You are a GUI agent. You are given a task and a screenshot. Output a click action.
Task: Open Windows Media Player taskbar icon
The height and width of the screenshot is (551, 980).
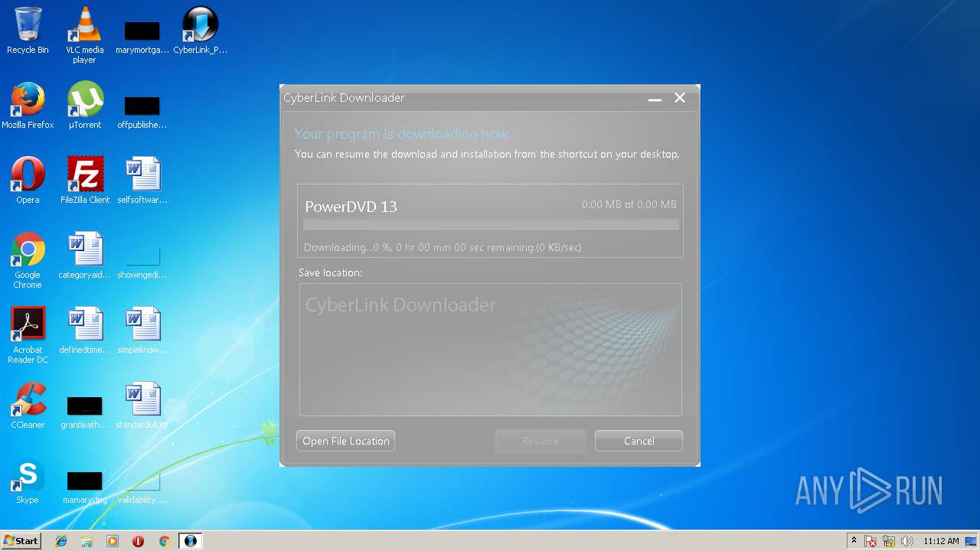(113, 541)
